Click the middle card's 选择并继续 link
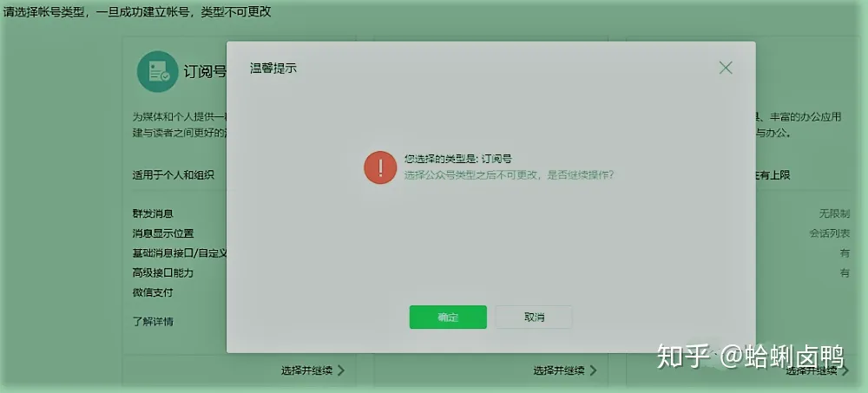 pyautogui.click(x=558, y=370)
